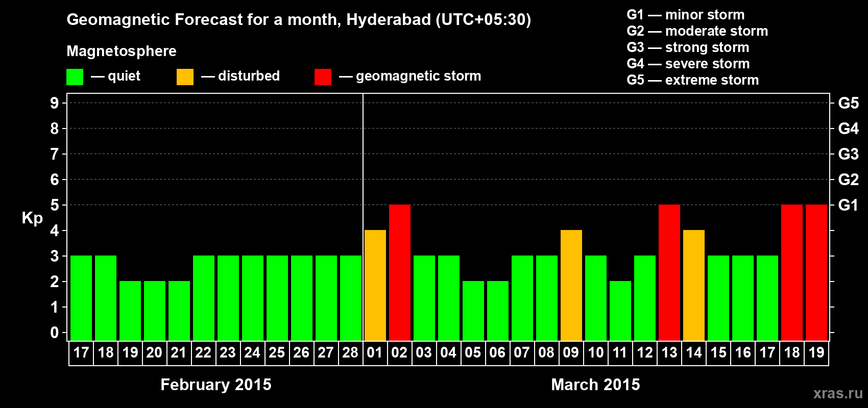Select the green bar for February 17
Viewport: 868px width, 408px height.
[x=81, y=298]
